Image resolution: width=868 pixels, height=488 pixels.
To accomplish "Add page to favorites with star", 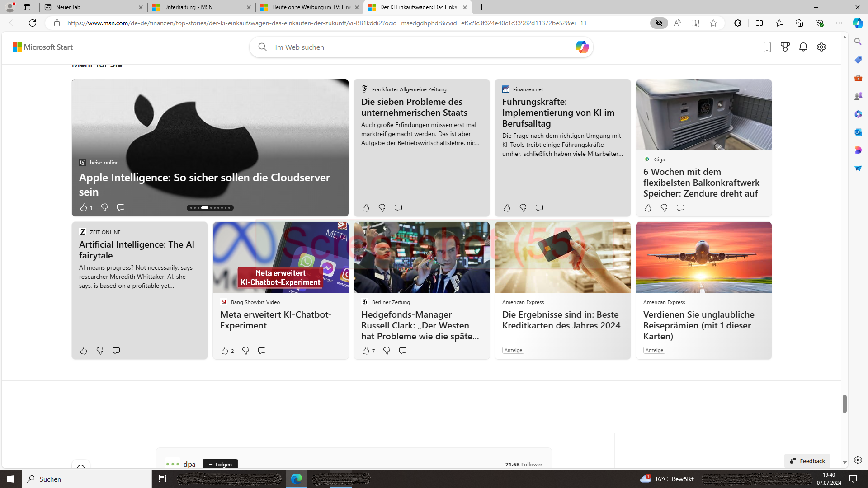I will point(713,23).
